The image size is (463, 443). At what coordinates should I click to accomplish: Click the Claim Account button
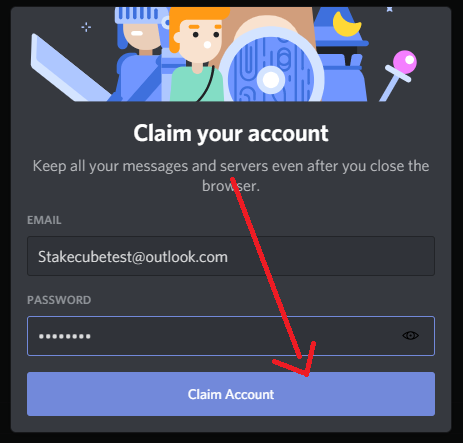(x=231, y=394)
